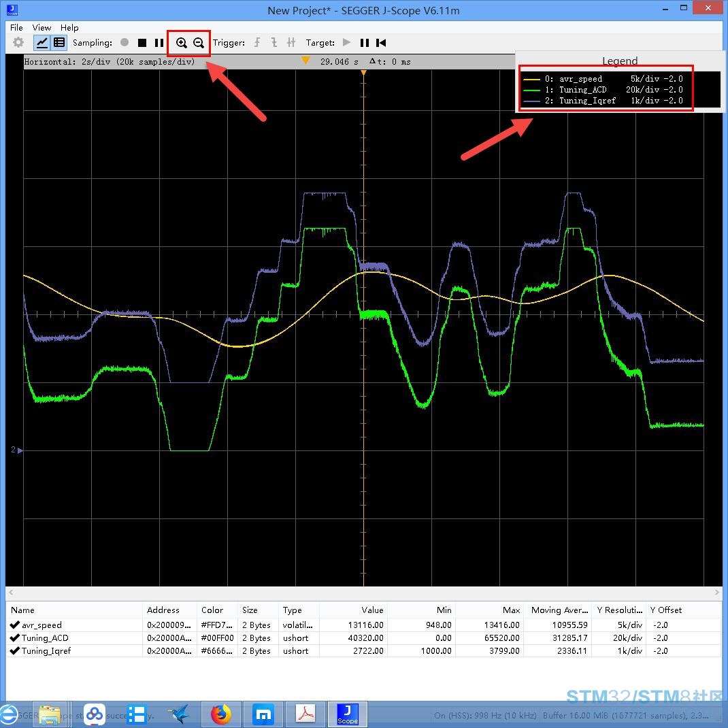Click the Horizontal 2s/div label

pyautogui.click(x=110, y=61)
